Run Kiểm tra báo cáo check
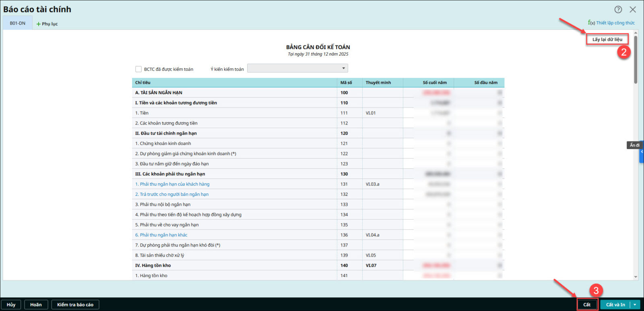 [x=75, y=305]
